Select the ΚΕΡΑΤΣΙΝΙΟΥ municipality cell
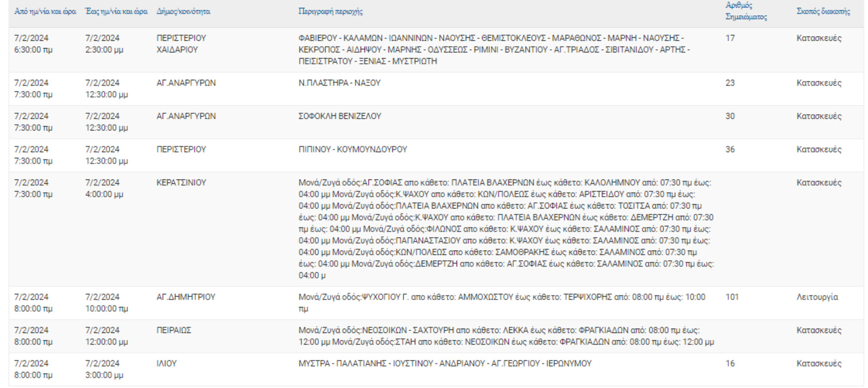 coord(181,182)
